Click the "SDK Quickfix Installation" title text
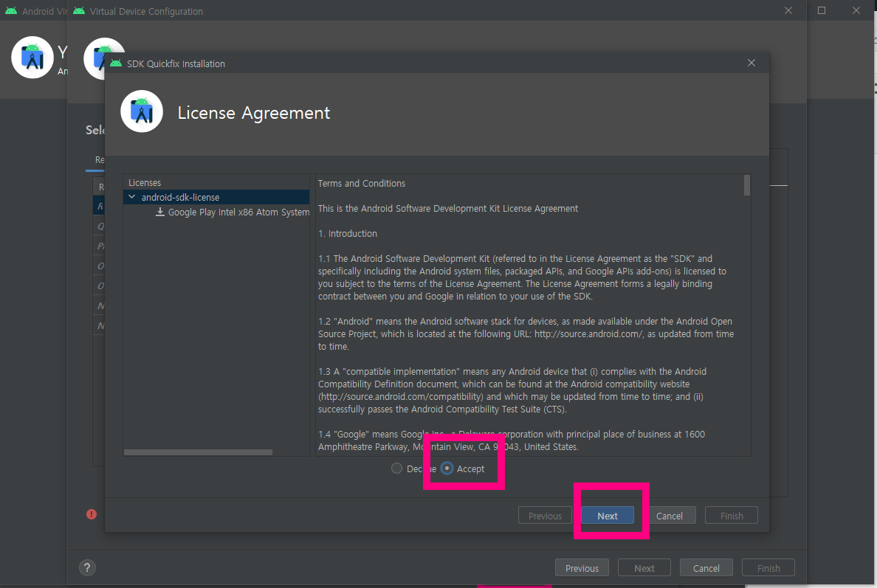 176,63
